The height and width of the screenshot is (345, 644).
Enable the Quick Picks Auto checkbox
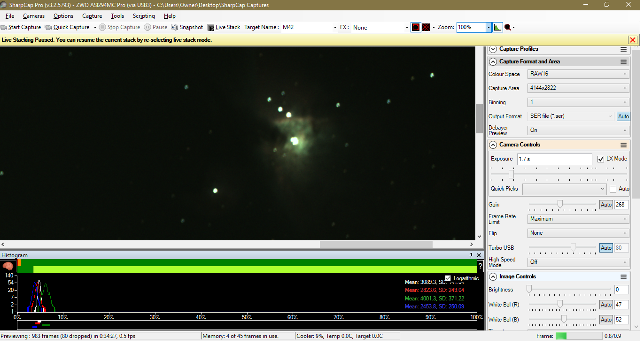point(613,189)
